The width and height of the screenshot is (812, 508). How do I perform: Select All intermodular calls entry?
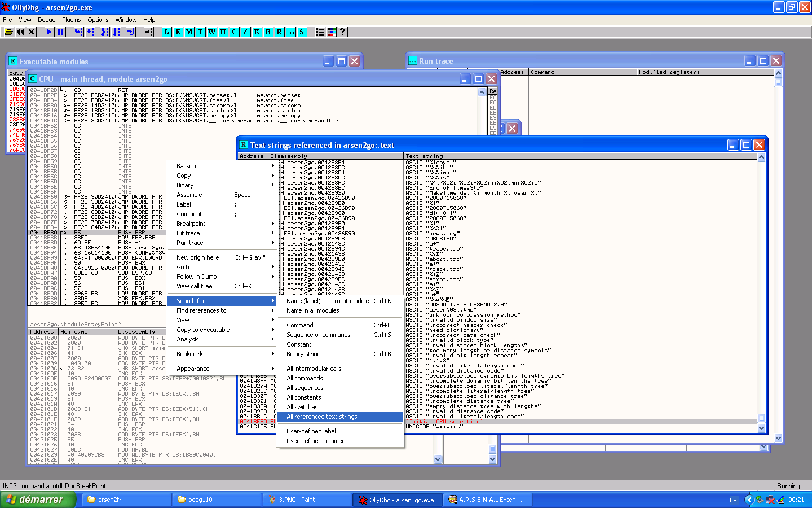click(x=340, y=369)
